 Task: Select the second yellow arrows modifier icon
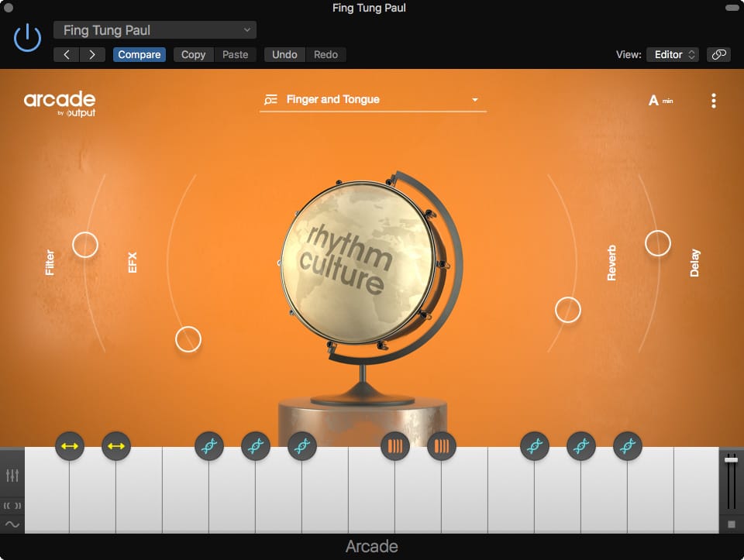click(116, 445)
